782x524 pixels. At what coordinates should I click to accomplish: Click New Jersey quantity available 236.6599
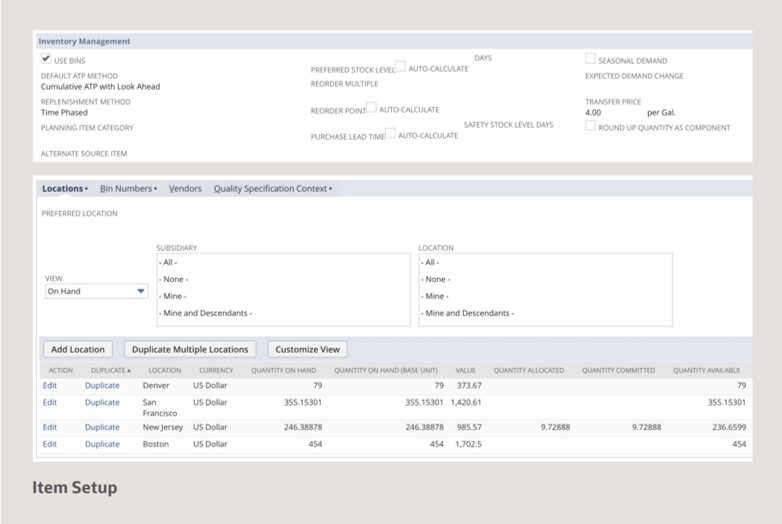coord(729,427)
